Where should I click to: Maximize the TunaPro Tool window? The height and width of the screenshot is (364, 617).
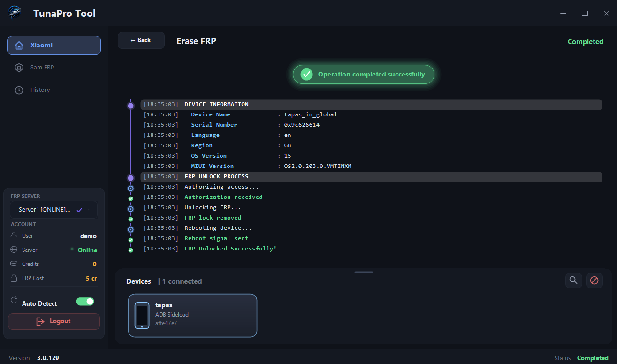coord(585,14)
